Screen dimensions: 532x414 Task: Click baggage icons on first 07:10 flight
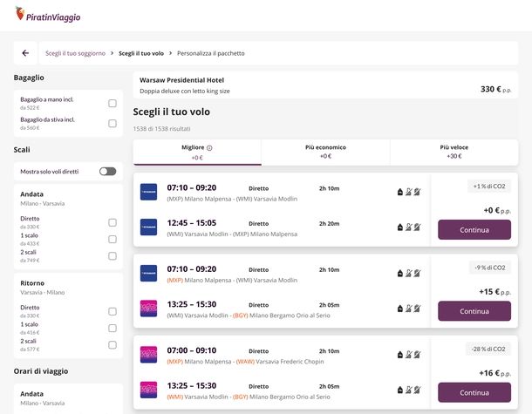point(409,192)
